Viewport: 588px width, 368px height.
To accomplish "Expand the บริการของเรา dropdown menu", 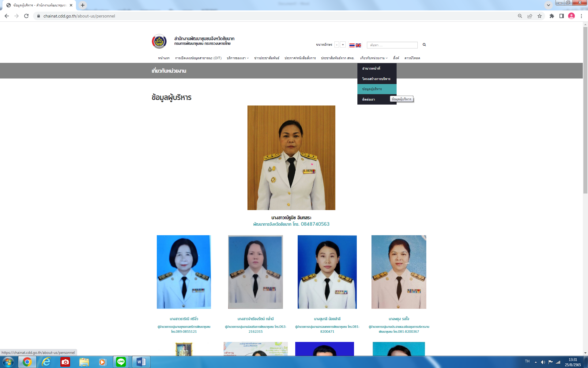I will [238, 58].
